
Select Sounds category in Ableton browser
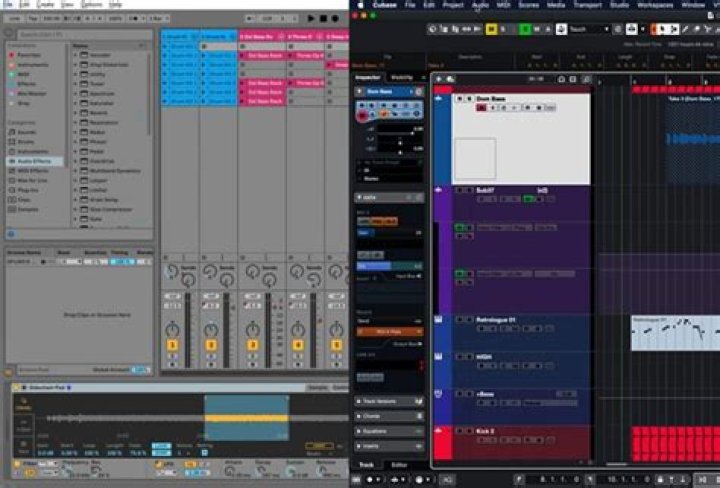click(23, 132)
